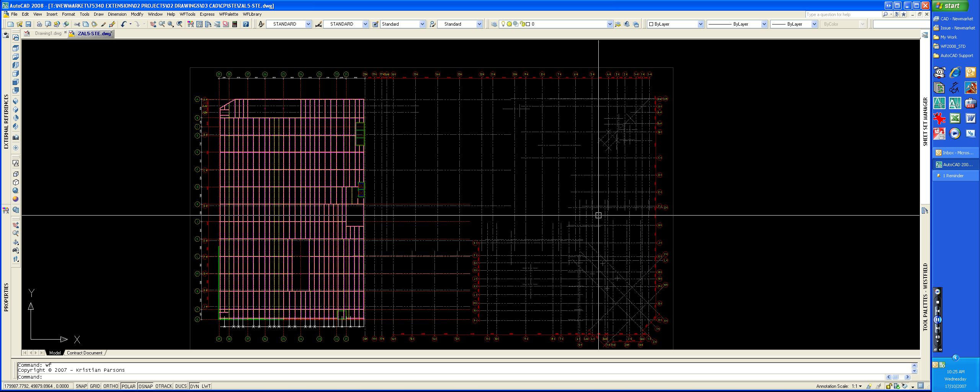Select the Model tab
The height and width of the screenshot is (392, 980).
click(55, 353)
